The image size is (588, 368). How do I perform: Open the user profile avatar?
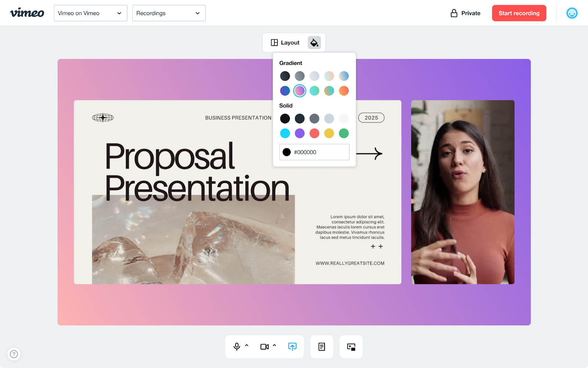[x=572, y=13]
